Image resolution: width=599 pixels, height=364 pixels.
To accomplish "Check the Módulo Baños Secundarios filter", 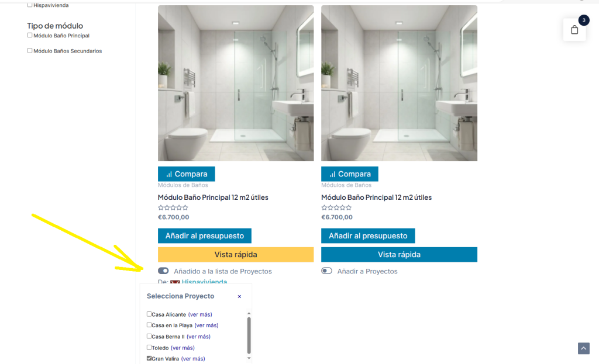I will 30,50.
